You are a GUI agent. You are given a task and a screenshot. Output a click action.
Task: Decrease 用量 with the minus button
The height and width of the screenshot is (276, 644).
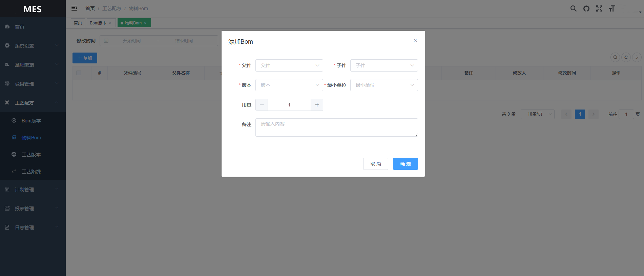click(262, 105)
